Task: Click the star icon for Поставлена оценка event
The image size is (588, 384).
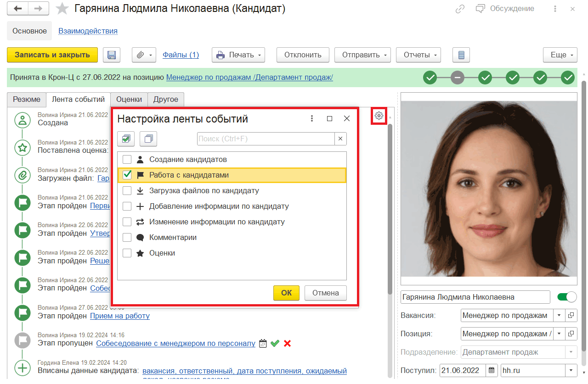Action: 22,147
